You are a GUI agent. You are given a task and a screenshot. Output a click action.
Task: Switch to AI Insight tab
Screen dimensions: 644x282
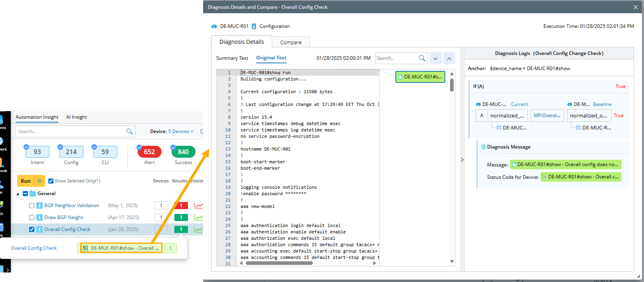click(x=76, y=117)
